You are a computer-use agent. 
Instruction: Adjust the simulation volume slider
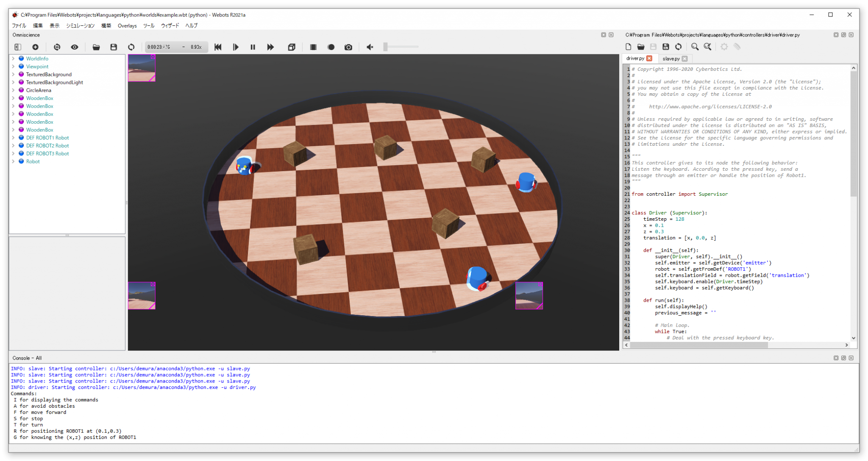386,47
